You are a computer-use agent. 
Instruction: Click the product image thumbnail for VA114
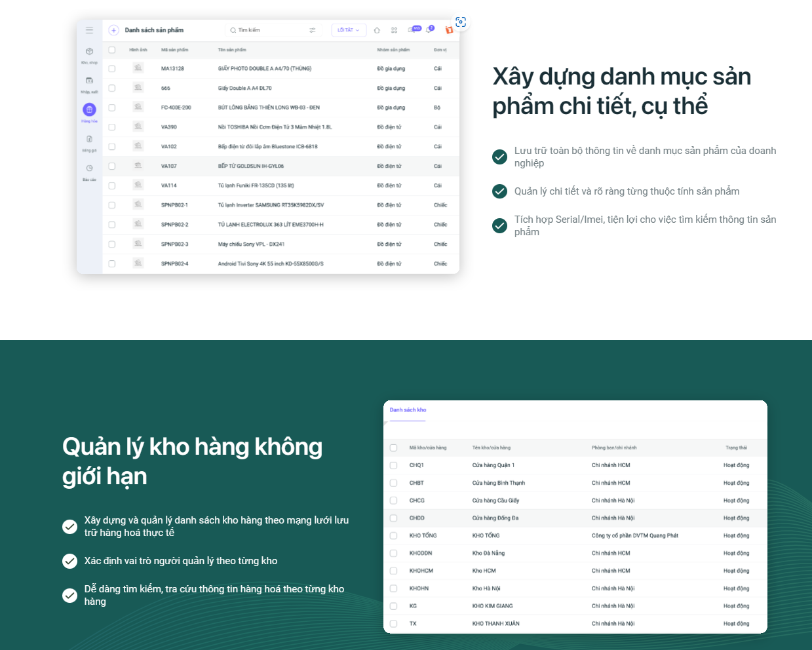coord(138,185)
